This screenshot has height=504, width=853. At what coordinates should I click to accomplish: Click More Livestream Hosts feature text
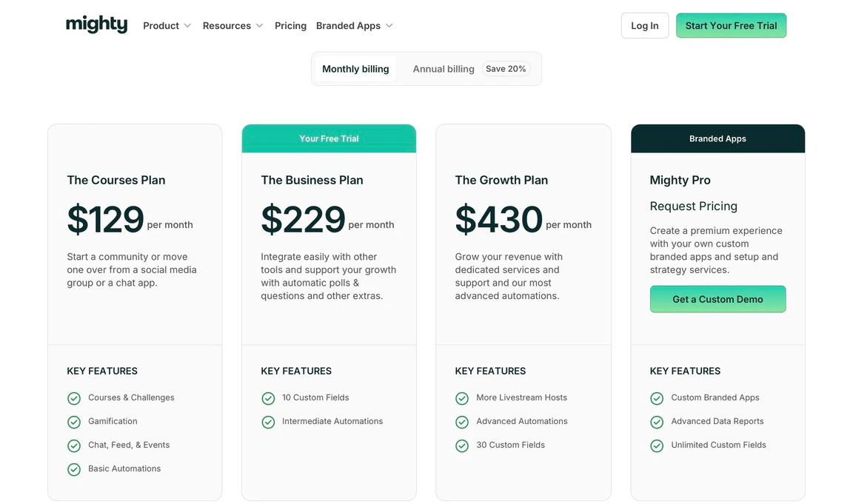pyautogui.click(x=522, y=397)
